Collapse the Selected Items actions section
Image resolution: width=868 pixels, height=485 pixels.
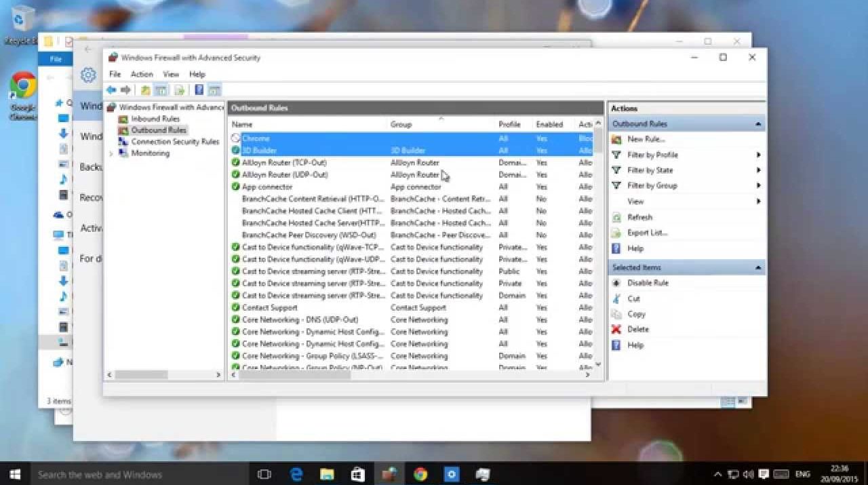click(757, 268)
